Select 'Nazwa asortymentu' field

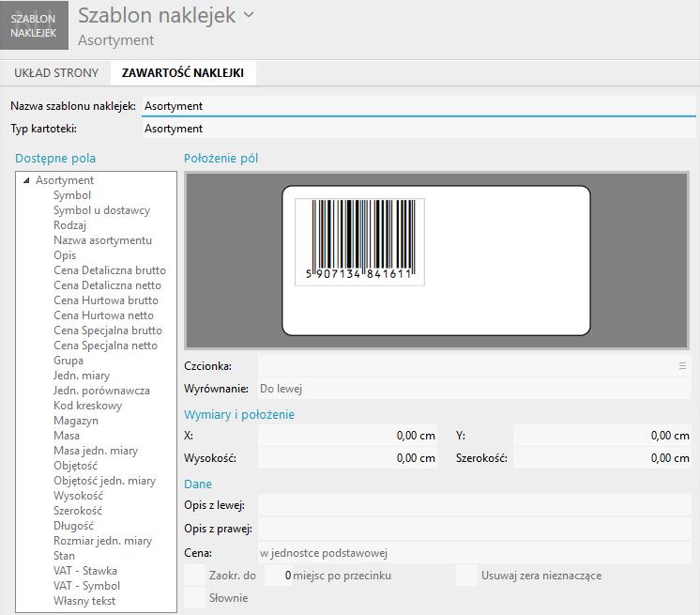pos(102,240)
